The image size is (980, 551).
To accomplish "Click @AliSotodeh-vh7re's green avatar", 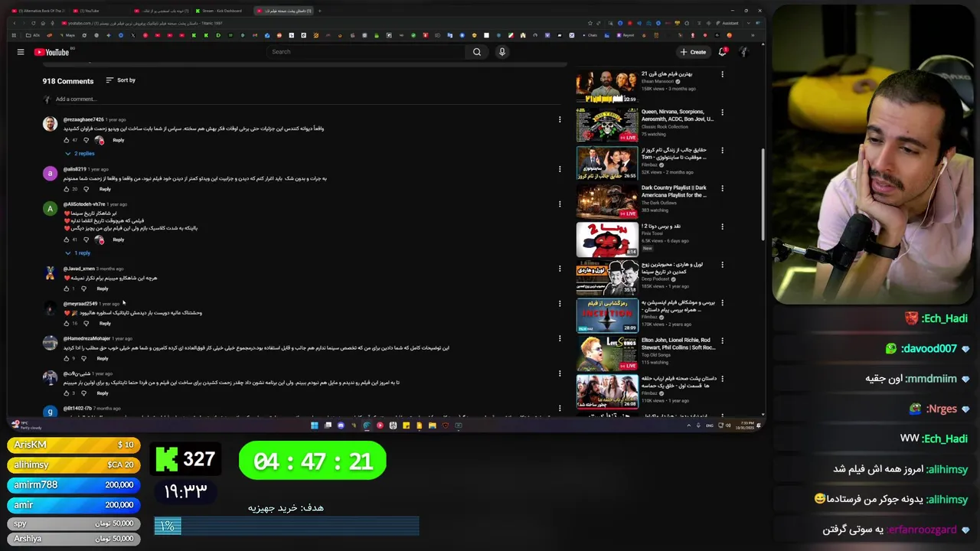I will (x=50, y=208).
